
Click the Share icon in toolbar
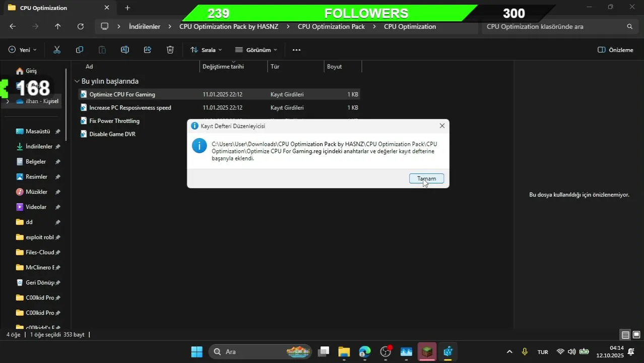click(x=148, y=50)
